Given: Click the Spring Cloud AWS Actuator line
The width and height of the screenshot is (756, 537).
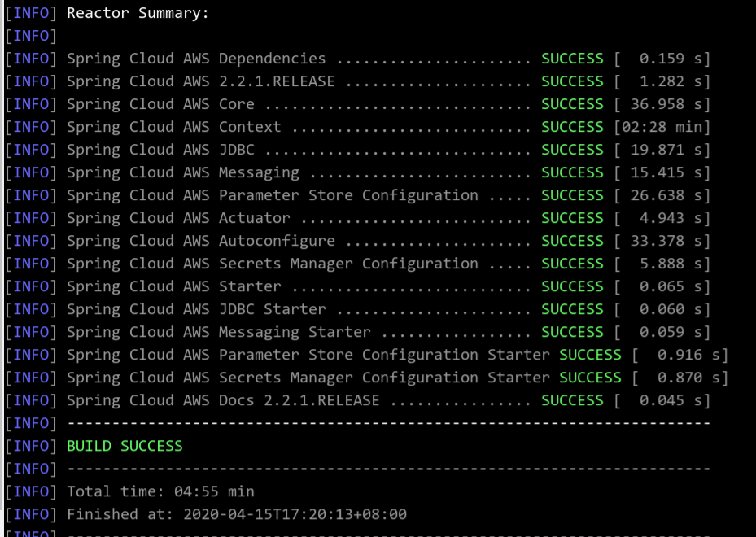Looking at the screenshot, I should (358, 218).
